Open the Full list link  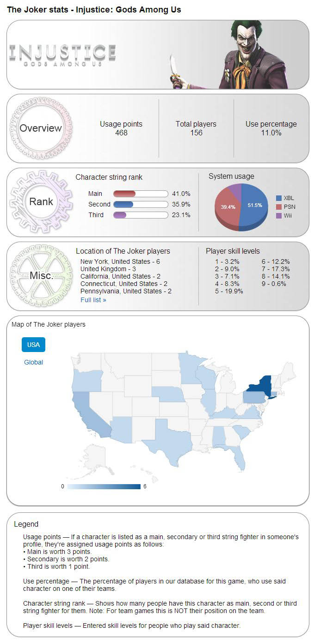[93, 300]
